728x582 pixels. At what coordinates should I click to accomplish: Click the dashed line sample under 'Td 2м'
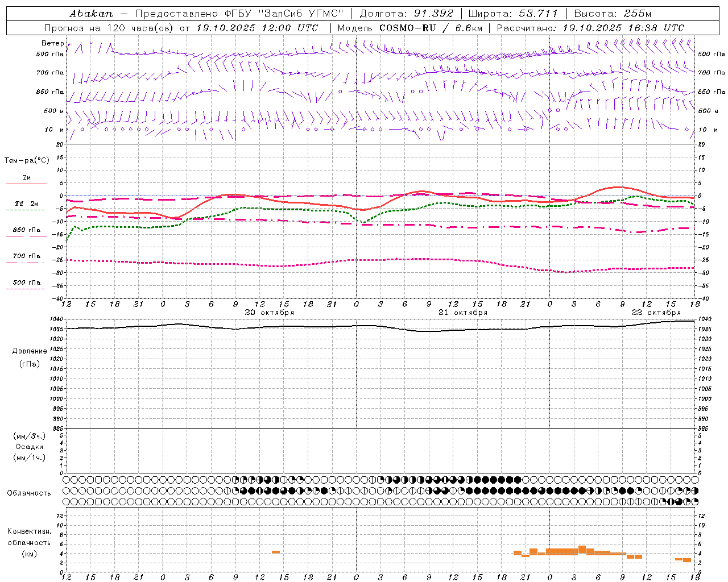26,210
